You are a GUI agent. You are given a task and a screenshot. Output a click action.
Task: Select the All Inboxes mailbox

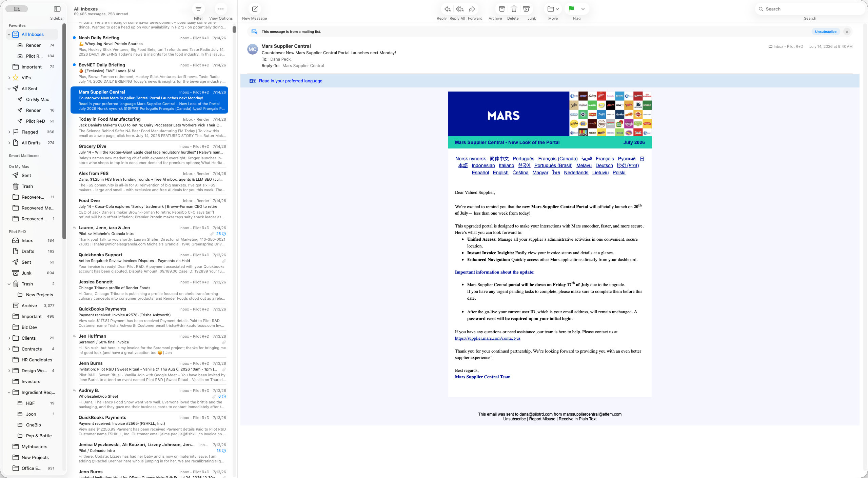tap(33, 35)
